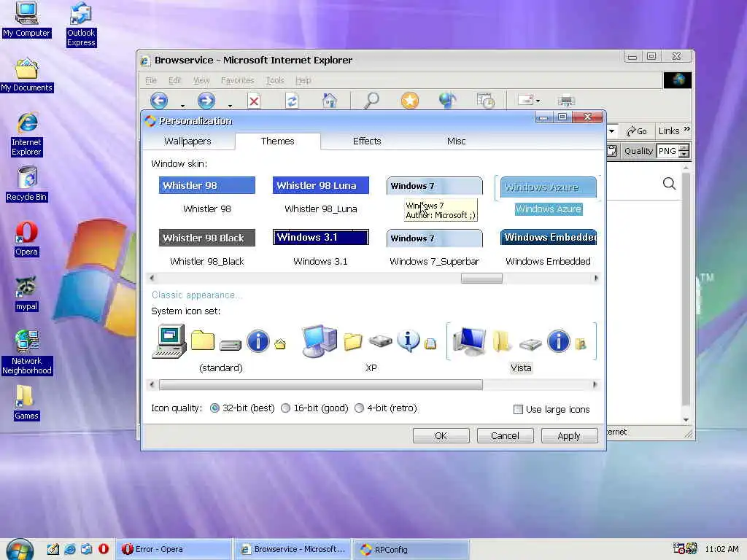Open the Recycle Bin desktop icon
Image resolution: width=747 pixels, height=560 pixels.
(x=27, y=184)
